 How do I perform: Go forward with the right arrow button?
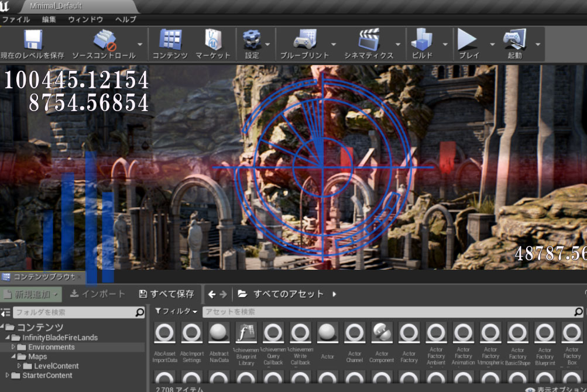pos(223,294)
